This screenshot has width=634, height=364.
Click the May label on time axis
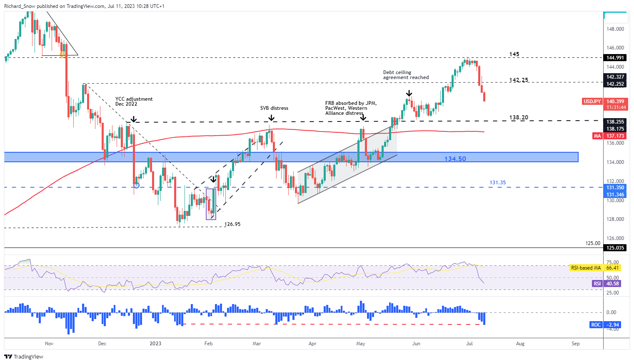point(361,344)
